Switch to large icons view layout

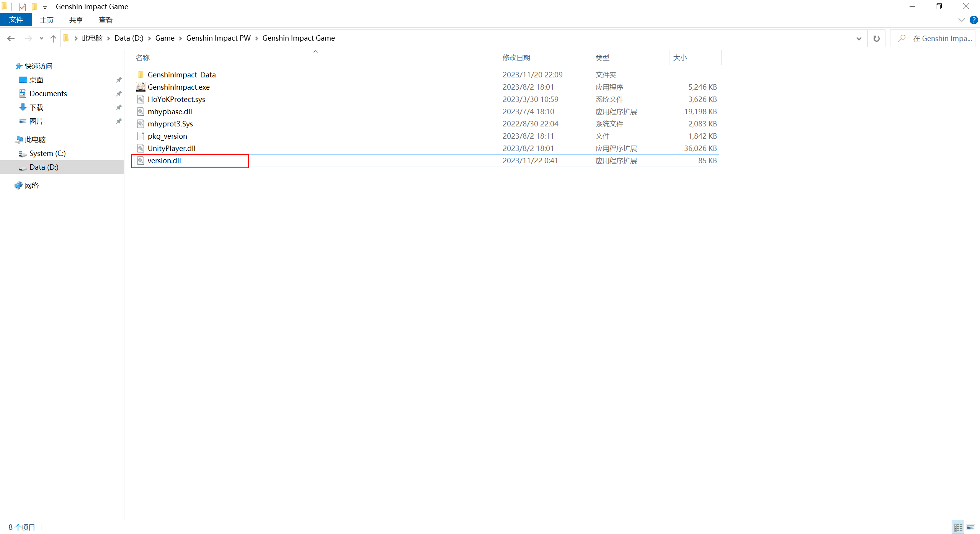click(971, 527)
